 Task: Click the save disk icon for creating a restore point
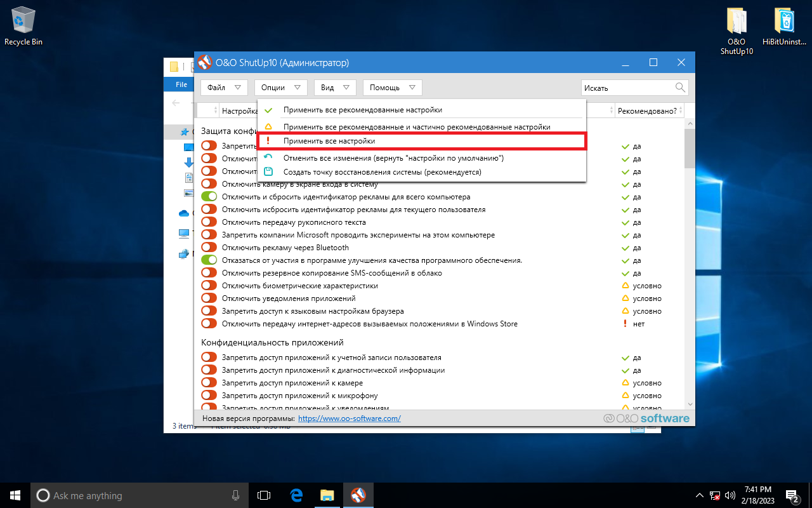[x=268, y=171]
